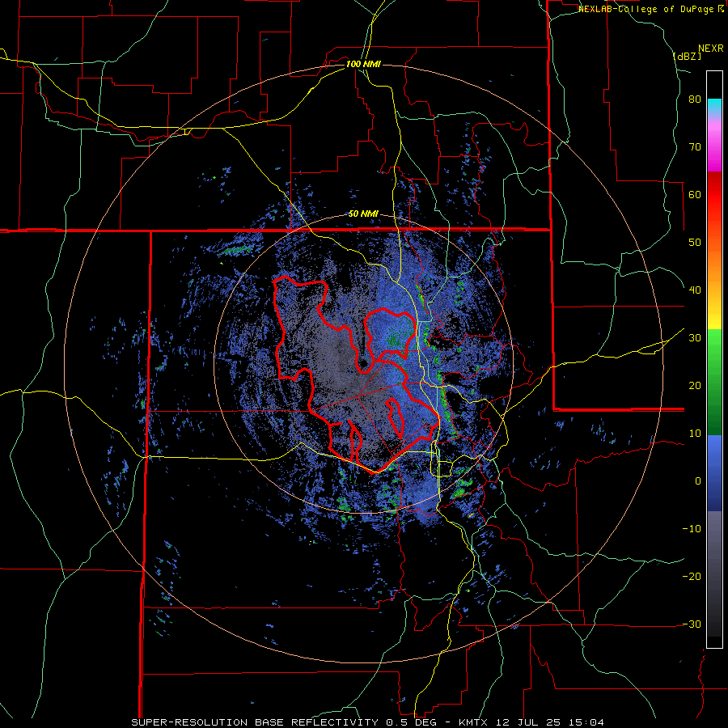
Task: Click the green band of the color scale
Action: (x=714, y=382)
